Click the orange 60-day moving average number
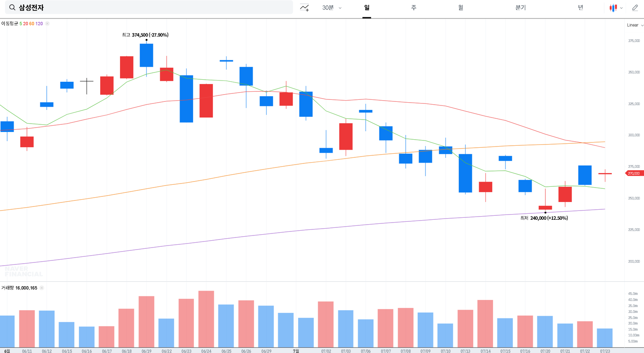The height and width of the screenshot is (353, 644). click(x=32, y=24)
